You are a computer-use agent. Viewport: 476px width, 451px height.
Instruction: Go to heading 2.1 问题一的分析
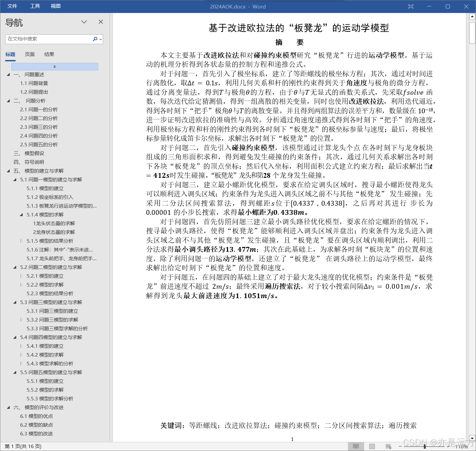[39, 110]
